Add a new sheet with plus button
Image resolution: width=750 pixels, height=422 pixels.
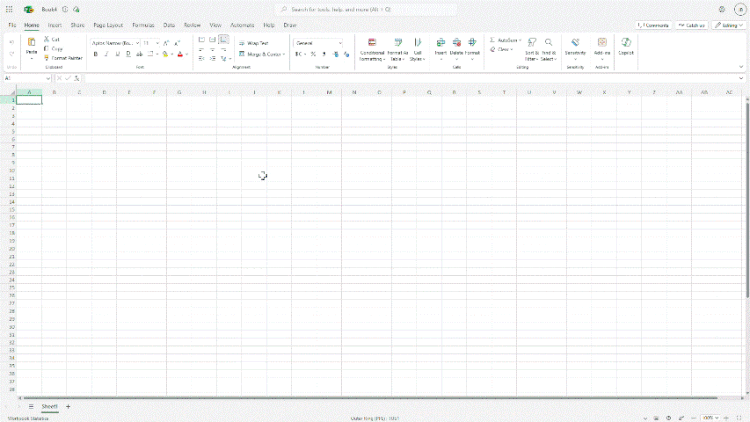coord(68,406)
